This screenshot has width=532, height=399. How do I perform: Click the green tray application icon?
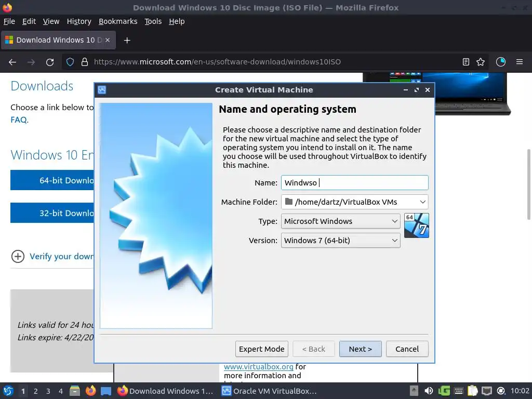[x=444, y=391]
